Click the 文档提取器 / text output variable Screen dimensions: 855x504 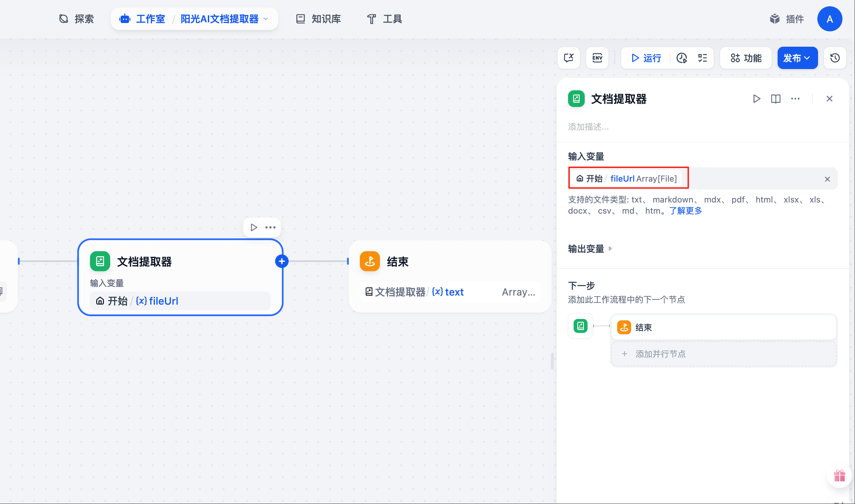tap(450, 292)
